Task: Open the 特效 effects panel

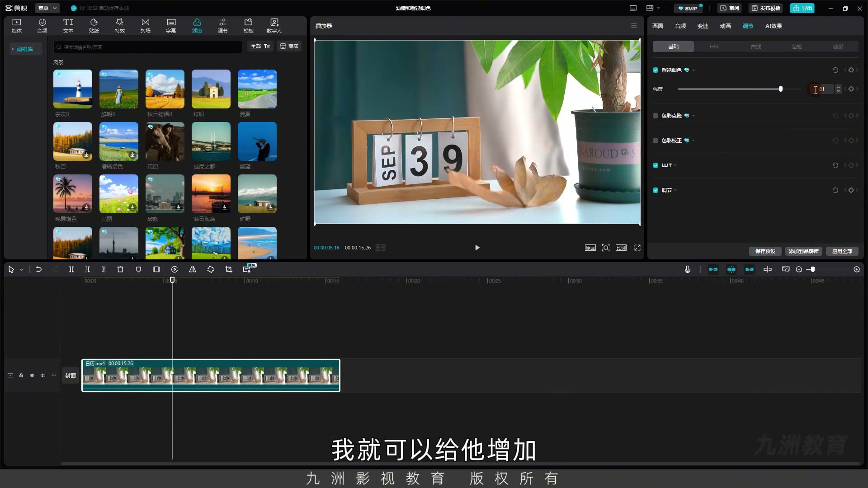Action: (x=119, y=26)
